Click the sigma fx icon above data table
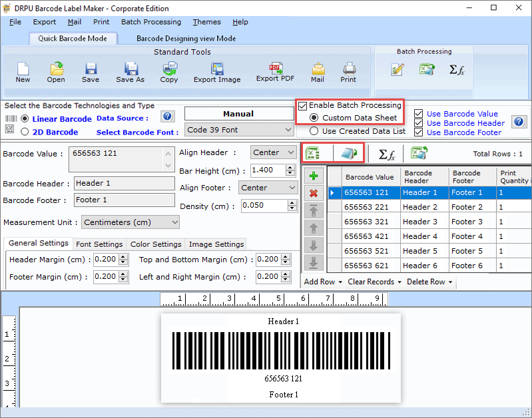Viewport: 532px width, 418px height. pos(386,154)
